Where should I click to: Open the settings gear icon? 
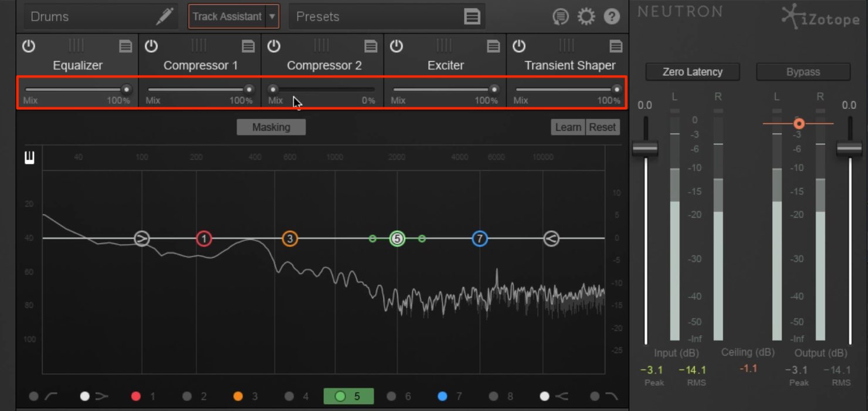[586, 16]
